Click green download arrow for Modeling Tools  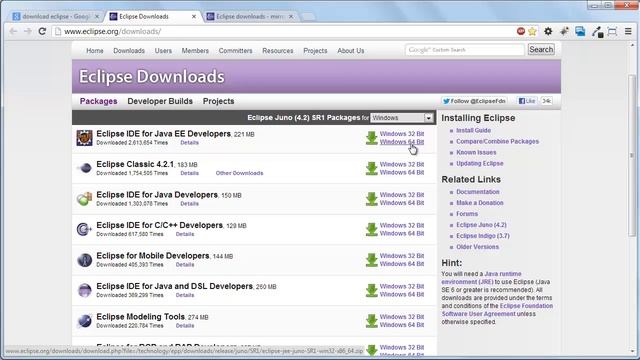371,321
